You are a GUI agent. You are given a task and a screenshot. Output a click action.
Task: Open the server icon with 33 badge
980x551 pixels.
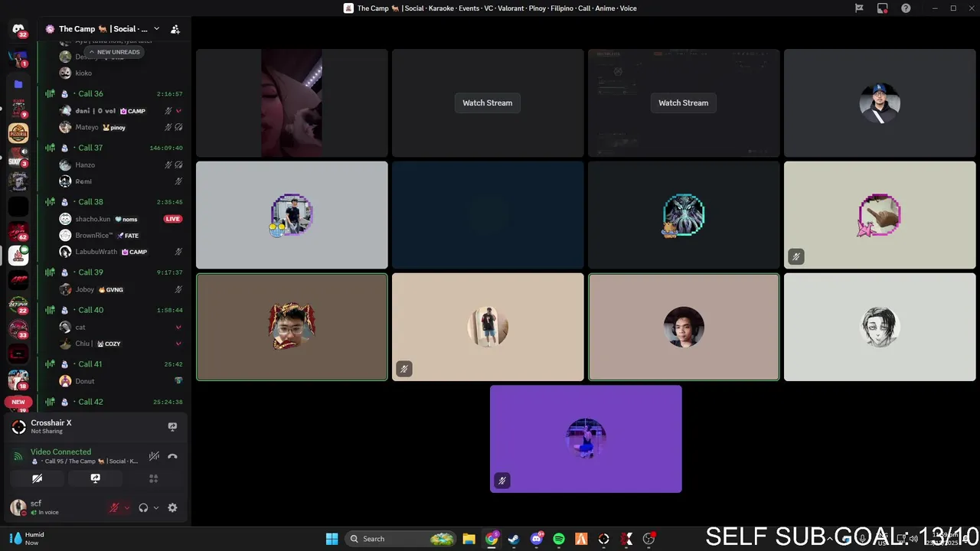pos(18,329)
